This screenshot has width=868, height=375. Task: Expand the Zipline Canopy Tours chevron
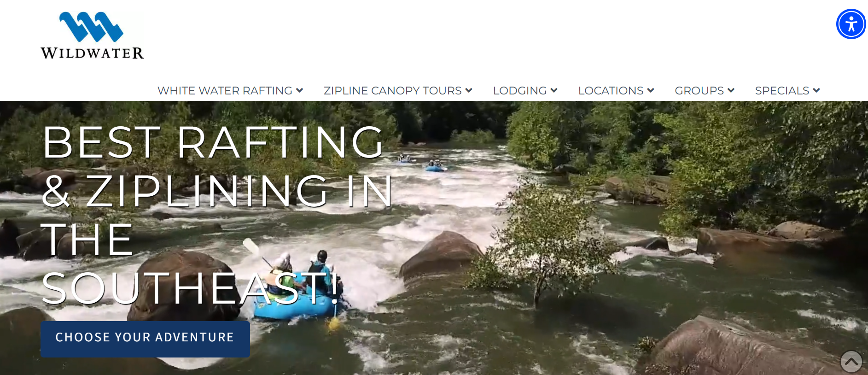tap(469, 90)
